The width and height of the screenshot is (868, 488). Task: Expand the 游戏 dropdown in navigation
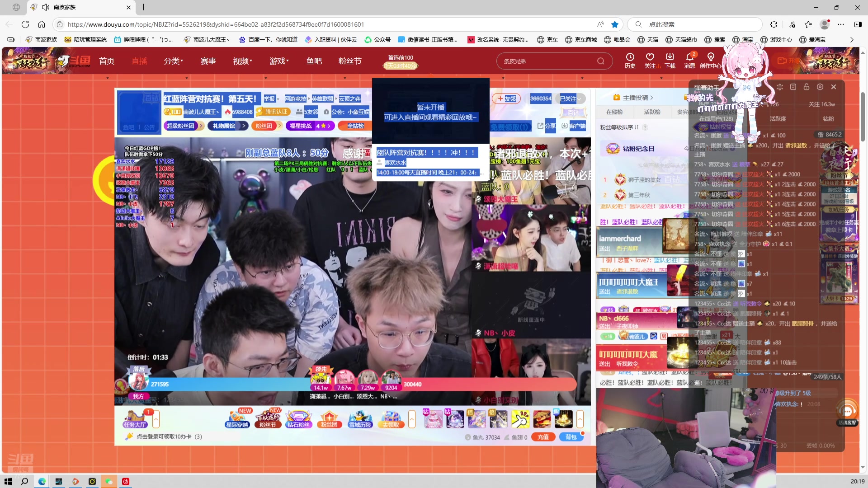[279, 61]
